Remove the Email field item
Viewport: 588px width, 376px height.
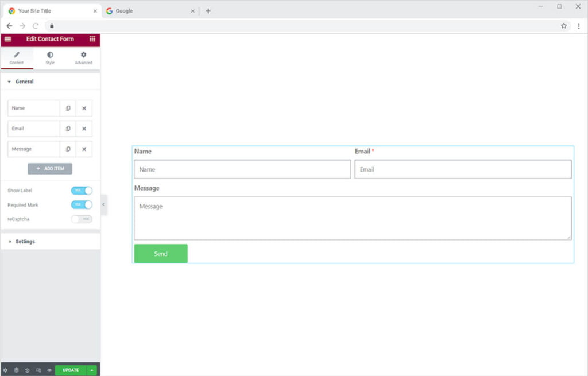(84, 129)
